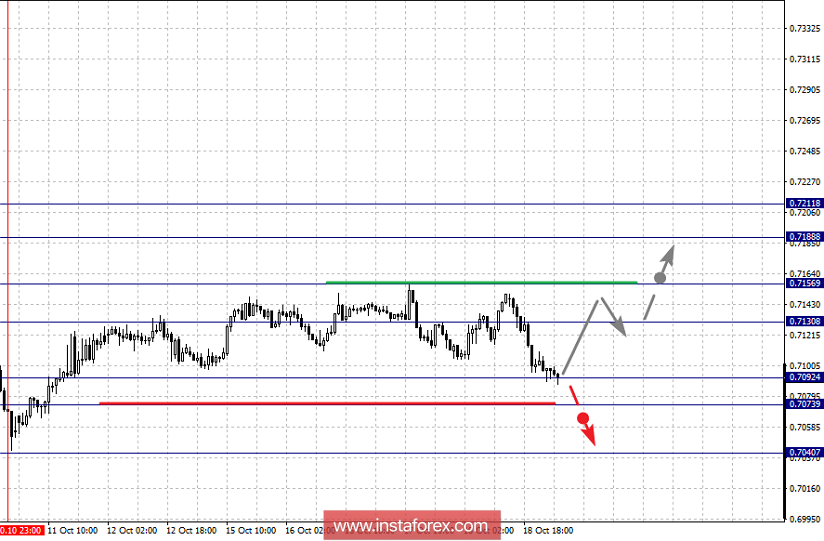
Task: Click the 0.70924 price level label
Action: [x=805, y=377]
